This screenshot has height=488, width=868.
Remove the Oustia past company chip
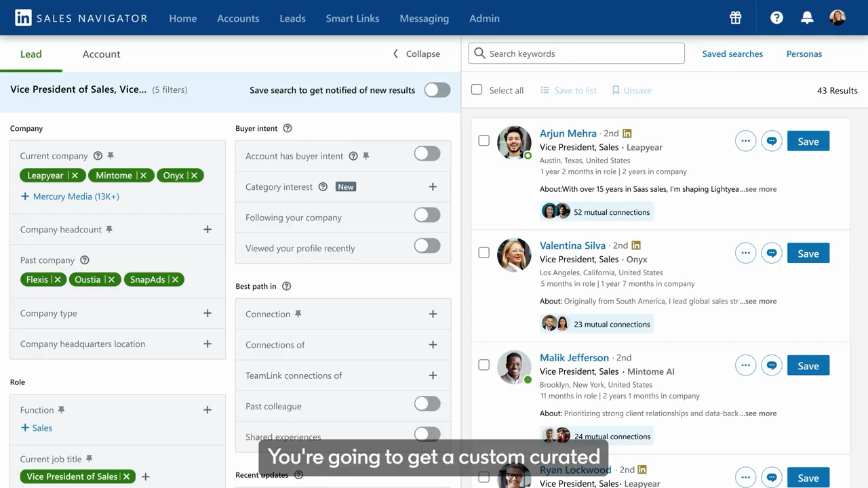tap(111, 279)
